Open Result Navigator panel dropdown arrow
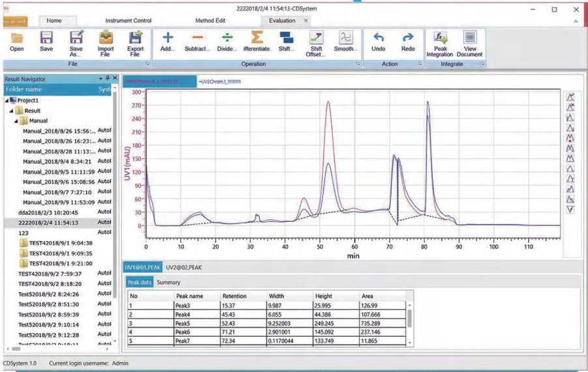The image size is (588, 372). (100, 79)
